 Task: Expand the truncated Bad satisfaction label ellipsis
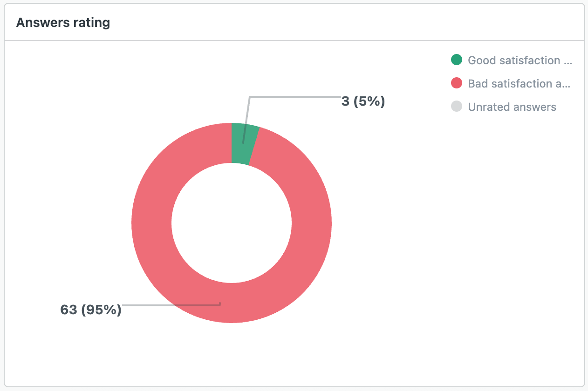point(567,84)
